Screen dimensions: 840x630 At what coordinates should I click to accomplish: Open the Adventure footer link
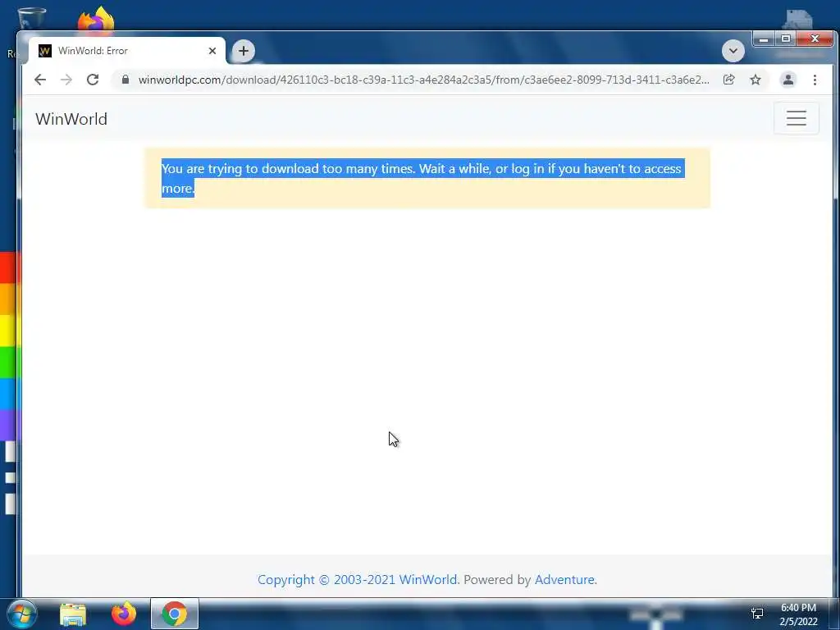(564, 580)
